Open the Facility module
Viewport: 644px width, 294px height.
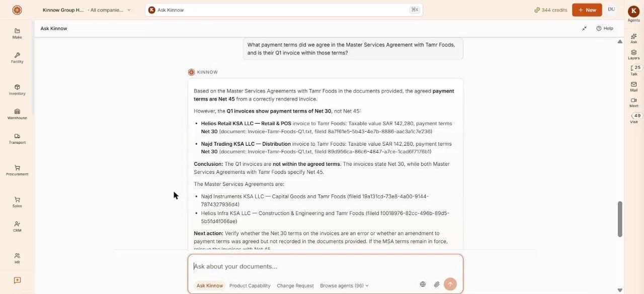(x=17, y=58)
